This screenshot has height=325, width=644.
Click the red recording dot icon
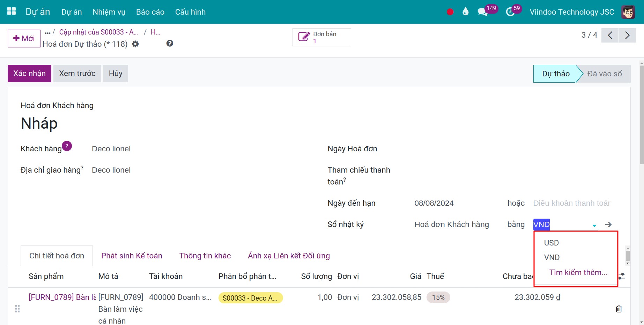(x=450, y=12)
